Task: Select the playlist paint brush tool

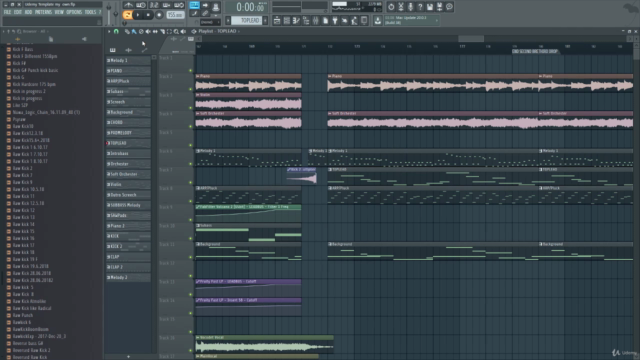Action: [134, 31]
